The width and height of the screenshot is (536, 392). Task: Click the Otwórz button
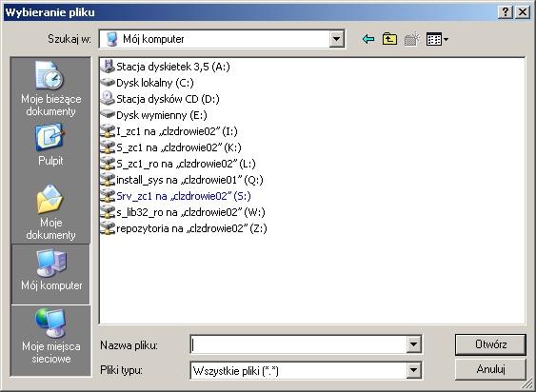(490, 344)
